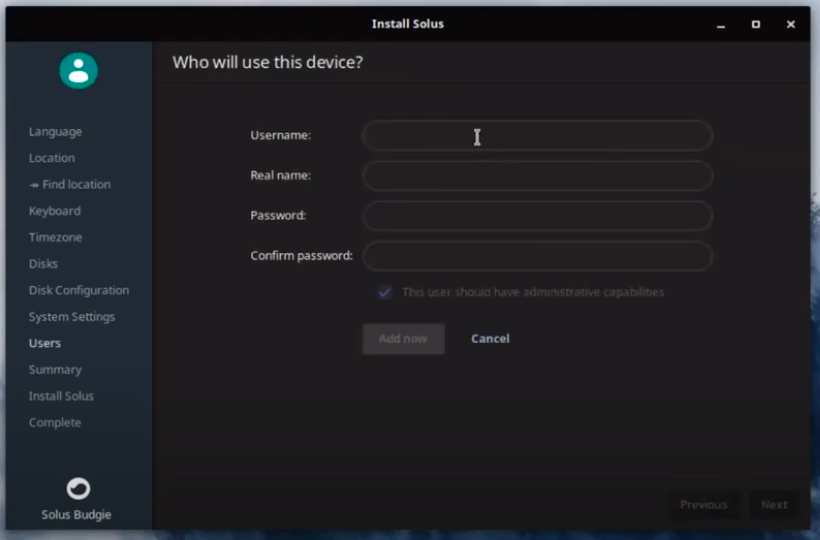This screenshot has height=540, width=820.
Task: Close the Install Solus window
Action: (x=791, y=24)
